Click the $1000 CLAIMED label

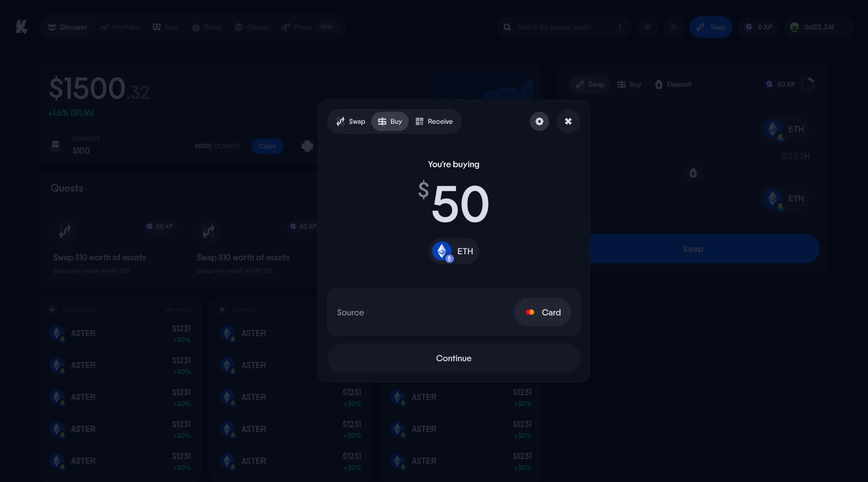click(217, 146)
